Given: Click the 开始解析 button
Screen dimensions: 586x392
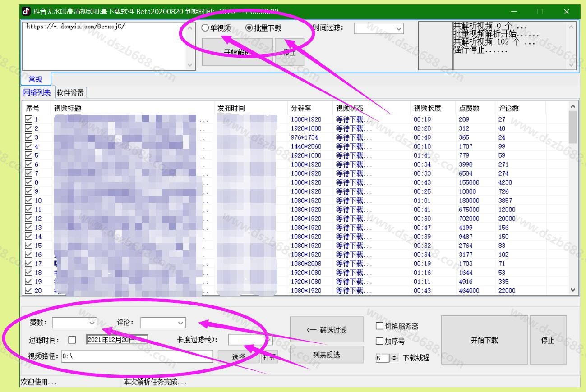Looking at the screenshot, I should (x=237, y=52).
